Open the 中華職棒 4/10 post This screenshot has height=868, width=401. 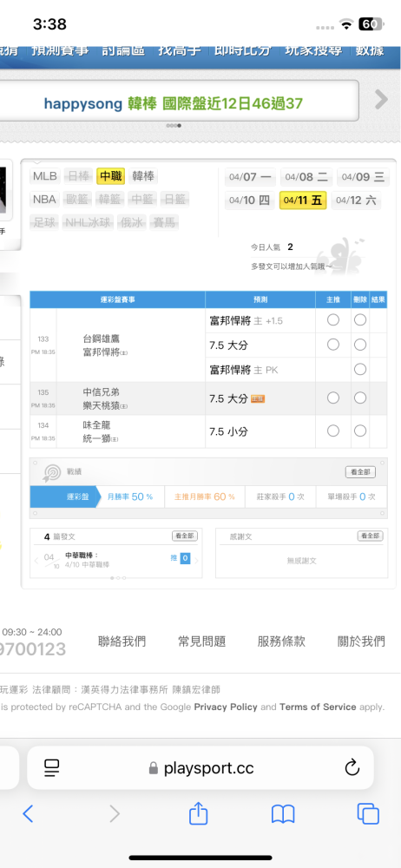coord(88,560)
